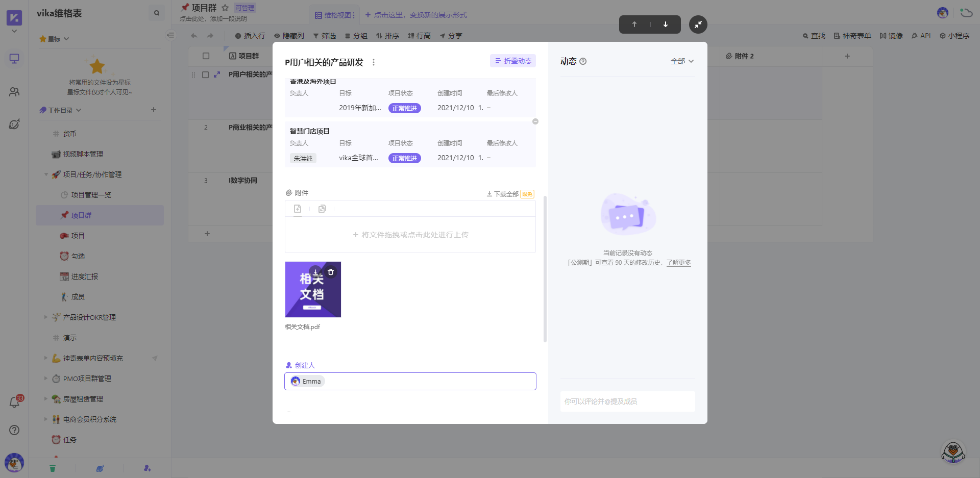
Task: Check the first row checkbox
Action: point(205,74)
